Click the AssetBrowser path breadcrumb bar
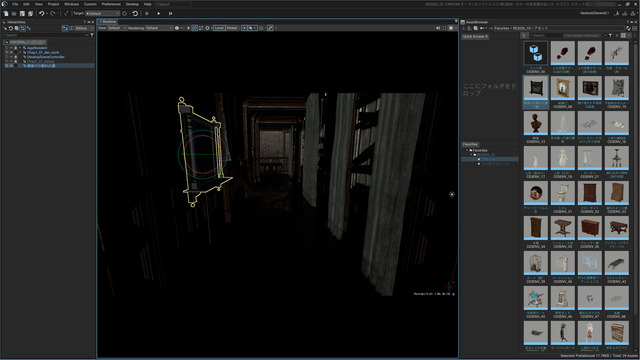 558,28
